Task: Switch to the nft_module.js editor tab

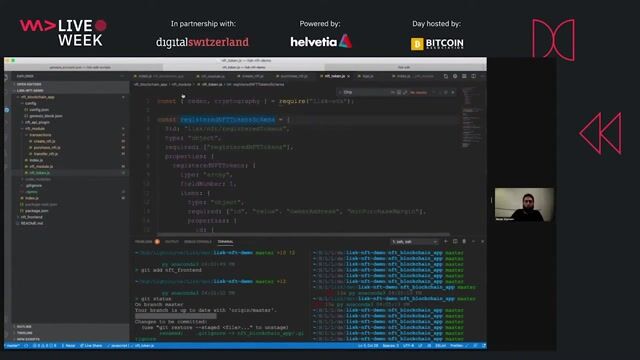Action: click(211, 76)
